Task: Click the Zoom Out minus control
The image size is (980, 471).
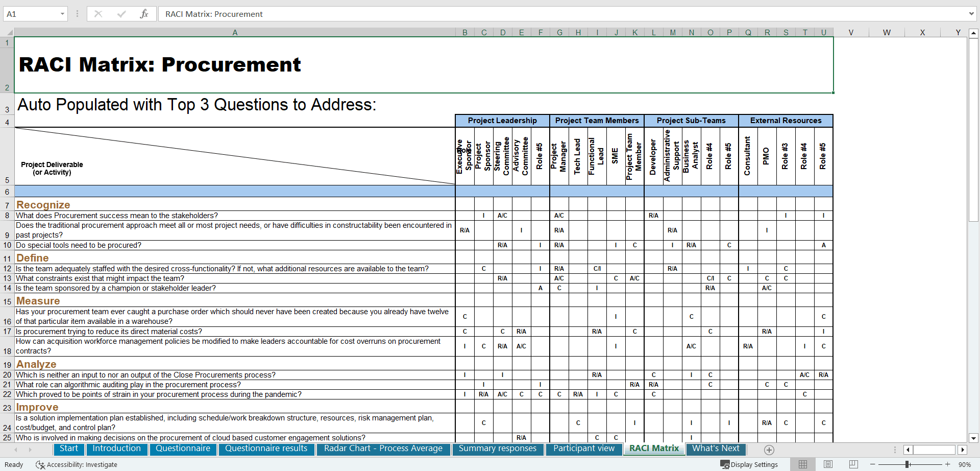Action: (x=873, y=464)
